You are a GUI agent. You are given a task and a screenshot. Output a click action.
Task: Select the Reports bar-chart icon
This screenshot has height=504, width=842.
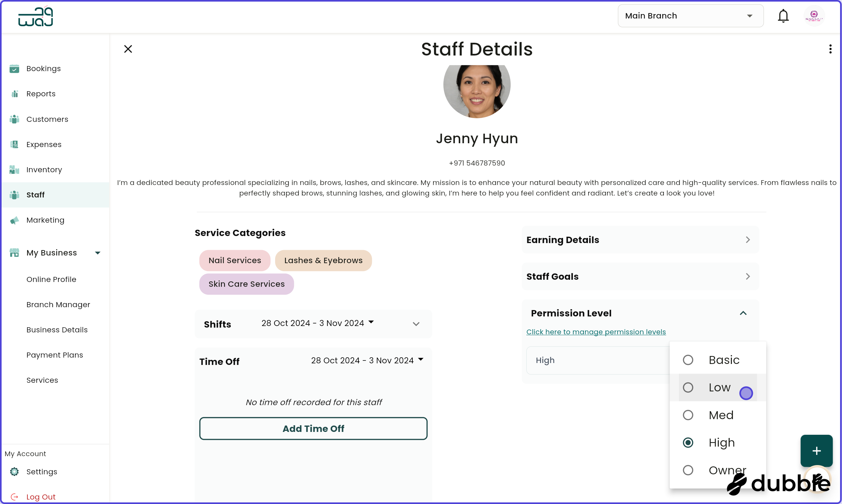click(15, 93)
